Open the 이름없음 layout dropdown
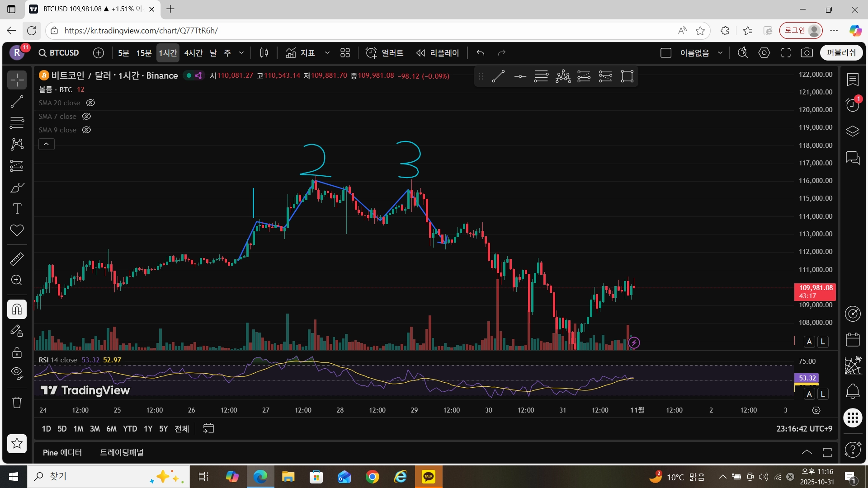The height and width of the screenshot is (488, 868). (720, 53)
